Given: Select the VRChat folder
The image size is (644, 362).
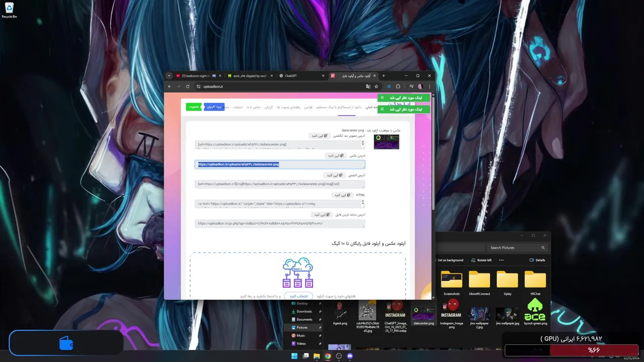Looking at the screenshot, I should click(x=535, y=283).
